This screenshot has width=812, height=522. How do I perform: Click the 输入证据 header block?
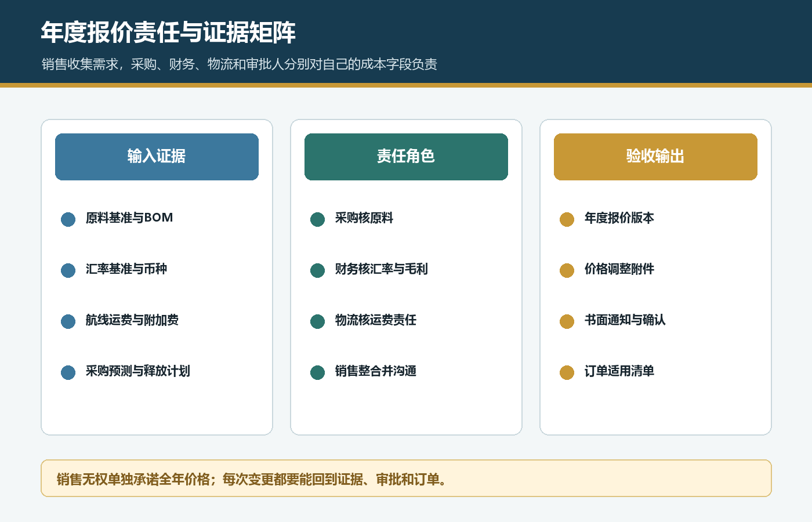[157, 157]
